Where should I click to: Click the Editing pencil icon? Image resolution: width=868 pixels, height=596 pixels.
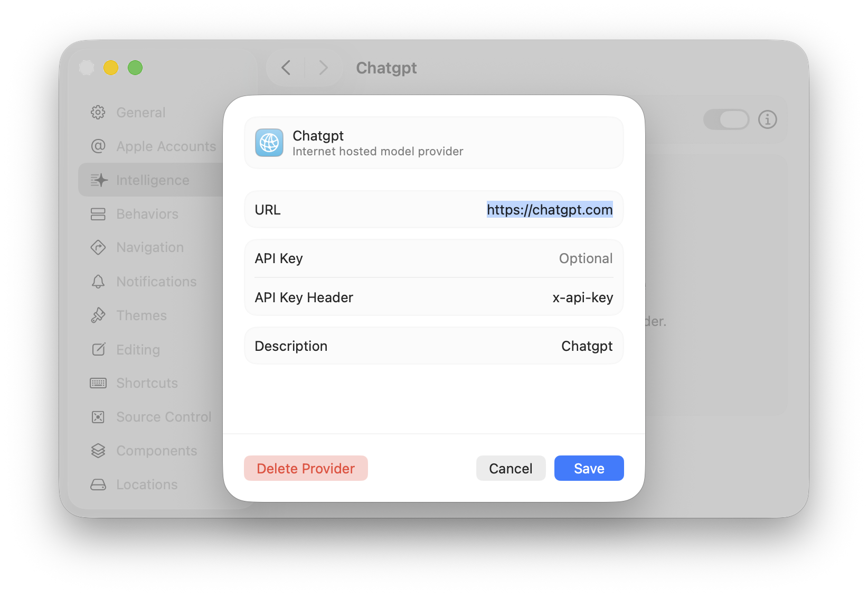99,349
